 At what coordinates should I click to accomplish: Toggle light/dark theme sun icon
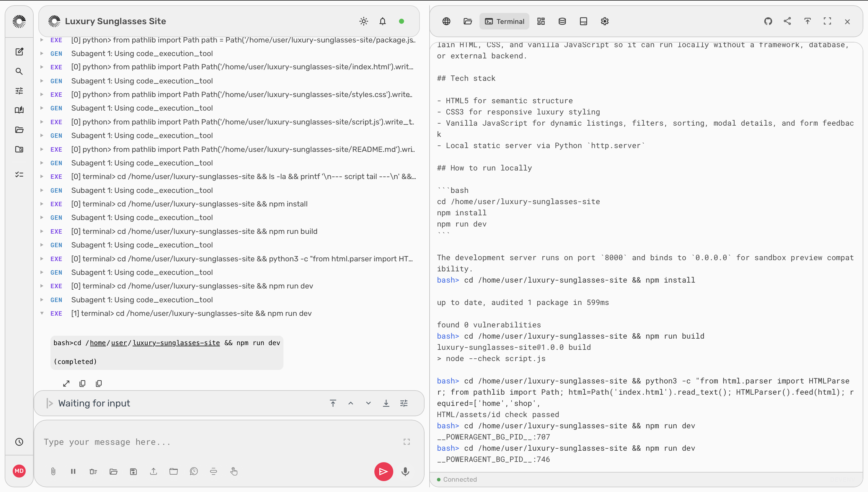click(364, 21)
